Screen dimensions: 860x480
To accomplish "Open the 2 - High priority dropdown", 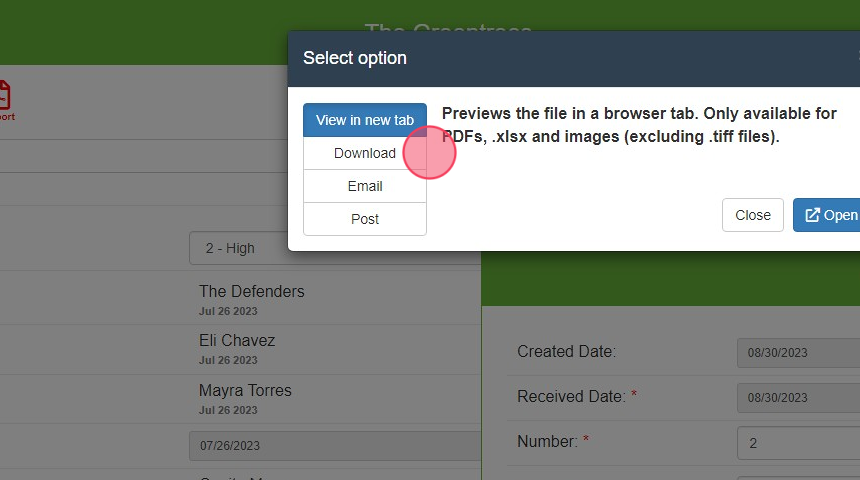I will tap(335, 248).
